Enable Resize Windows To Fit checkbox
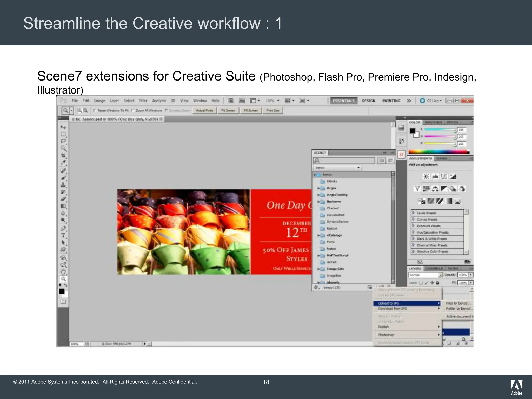 point(95,110)
